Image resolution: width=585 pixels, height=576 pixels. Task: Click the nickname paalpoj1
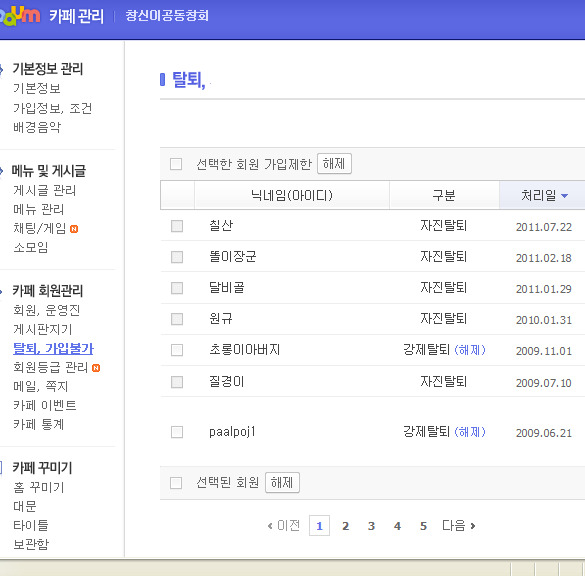(232, 432)
